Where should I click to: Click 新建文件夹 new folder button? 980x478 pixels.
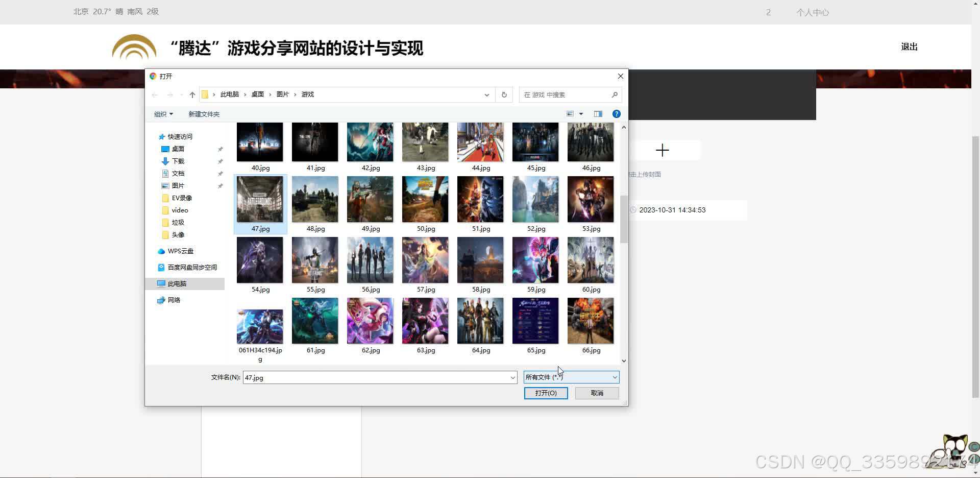click(x=204, y=114)
